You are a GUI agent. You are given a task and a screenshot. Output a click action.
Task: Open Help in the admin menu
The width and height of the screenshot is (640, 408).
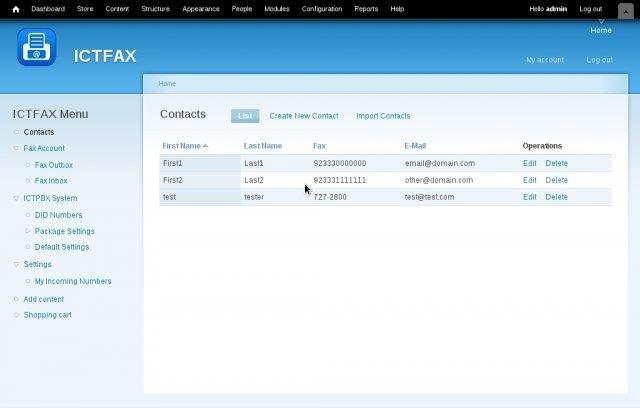point(397,9)
